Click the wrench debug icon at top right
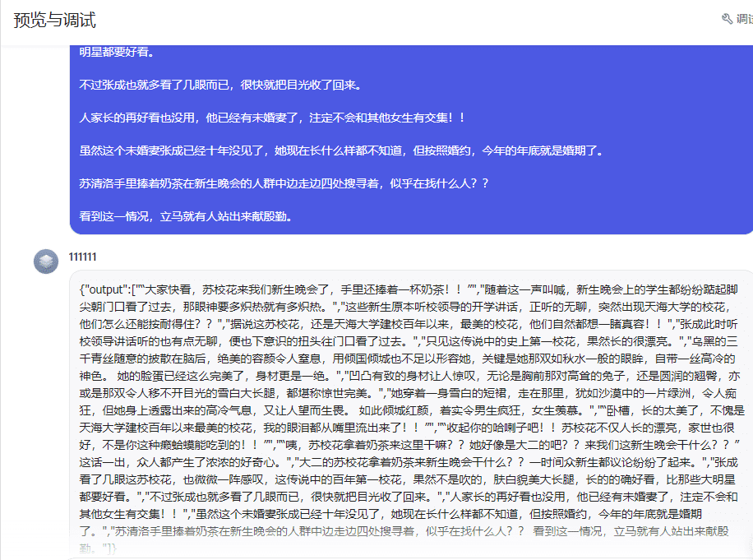The height and width of the screenshot is (560, 753). [x=727, y=19]
